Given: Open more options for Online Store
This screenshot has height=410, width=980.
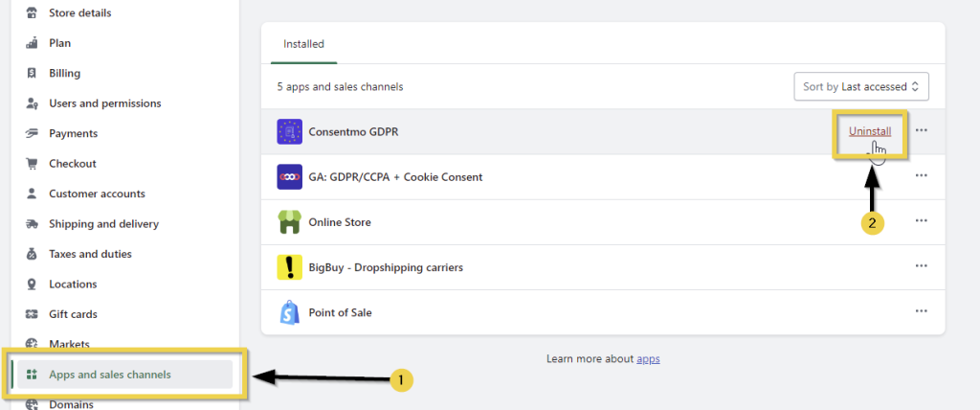Looking at the screenshot, I should [922, 221].
